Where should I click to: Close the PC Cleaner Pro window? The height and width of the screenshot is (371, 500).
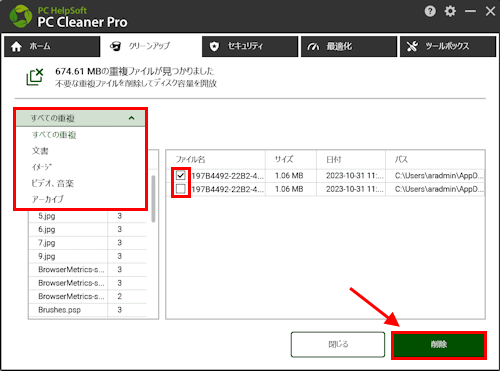pos(490,11)
